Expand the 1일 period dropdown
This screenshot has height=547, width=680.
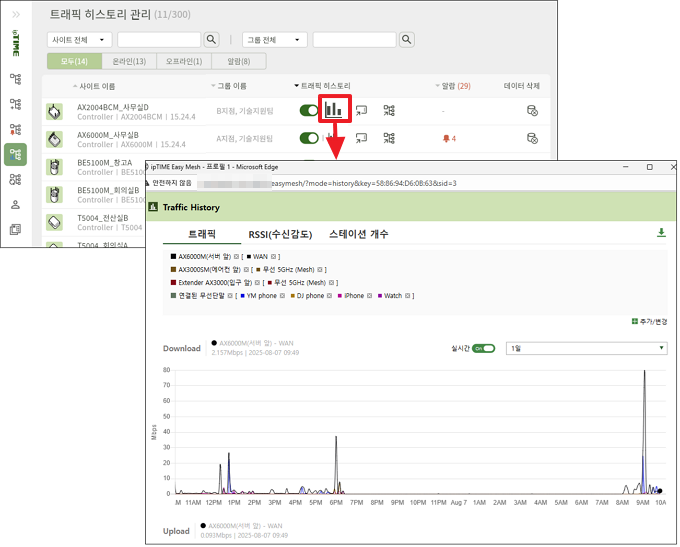pyautogui.click(x=587, y=348)
